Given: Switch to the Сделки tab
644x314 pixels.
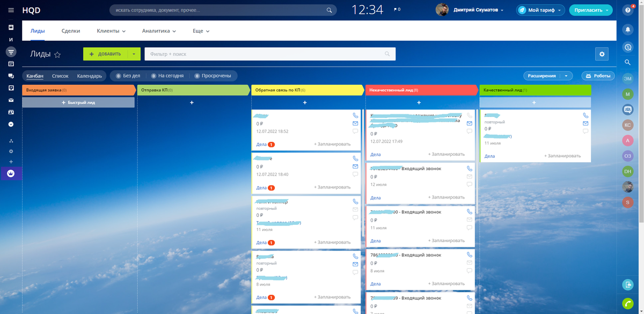Looking at the screenshot, I should 71,31.
